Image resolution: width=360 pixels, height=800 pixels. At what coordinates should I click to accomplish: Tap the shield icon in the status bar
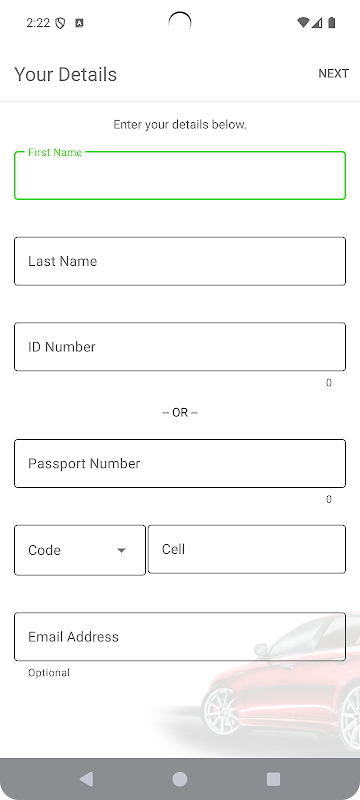60,23
